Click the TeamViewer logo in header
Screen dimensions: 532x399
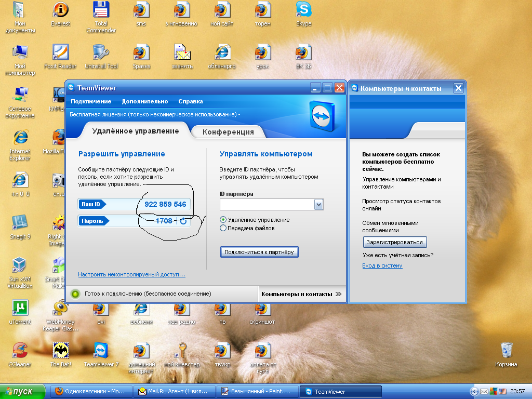(x=322, y=116)
